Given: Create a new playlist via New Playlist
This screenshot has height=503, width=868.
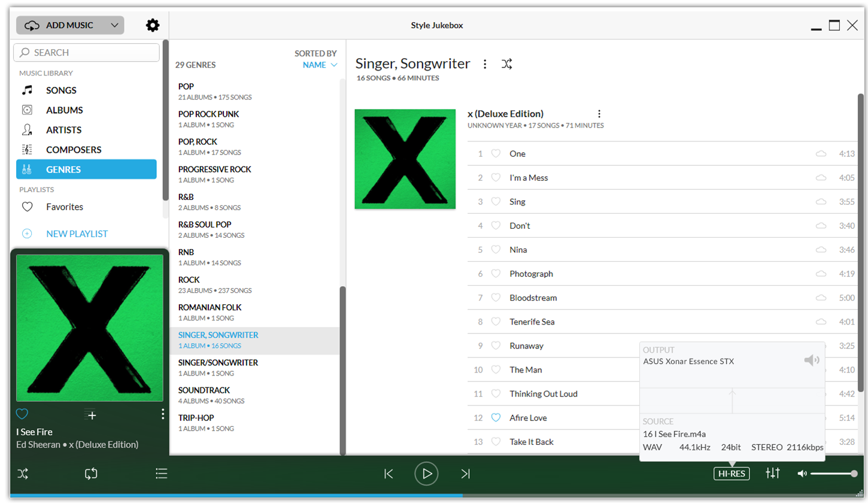Looking at the screenshot, I should click(77, 234).
